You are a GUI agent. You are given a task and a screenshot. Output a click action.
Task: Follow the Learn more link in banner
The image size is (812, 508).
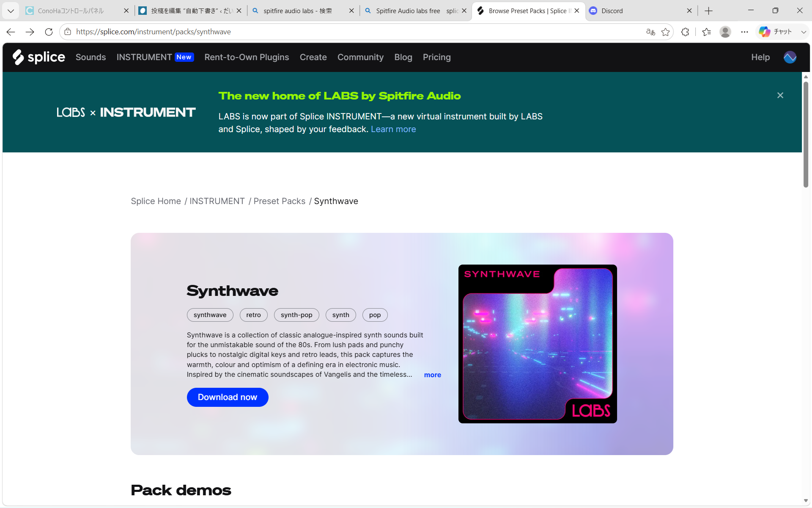(393, 129)
